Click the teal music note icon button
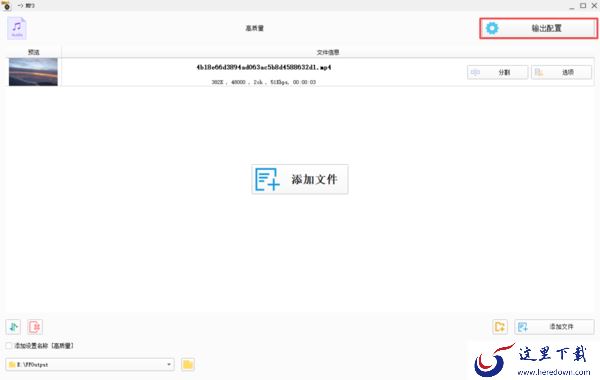Image resolution: width=600 pixels, height=380 pixels. click(13, 327)
